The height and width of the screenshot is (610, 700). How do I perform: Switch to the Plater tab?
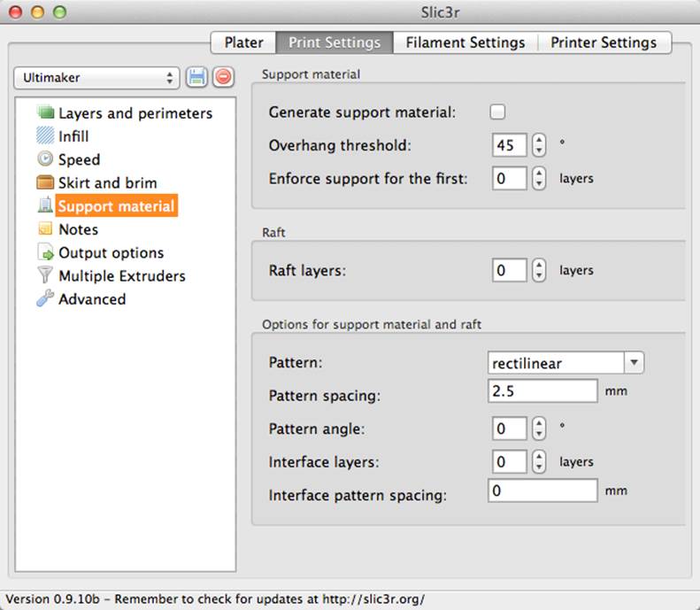[243, 42]
